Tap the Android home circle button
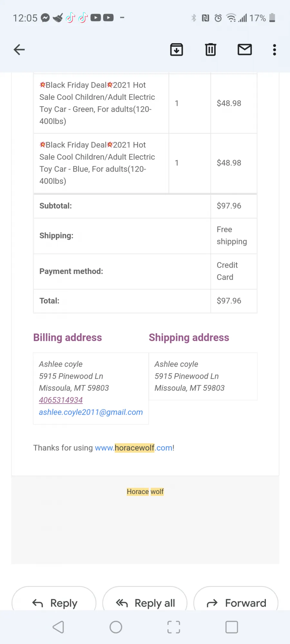This screenshot has width=290, height=644. [x=116, y=627]
